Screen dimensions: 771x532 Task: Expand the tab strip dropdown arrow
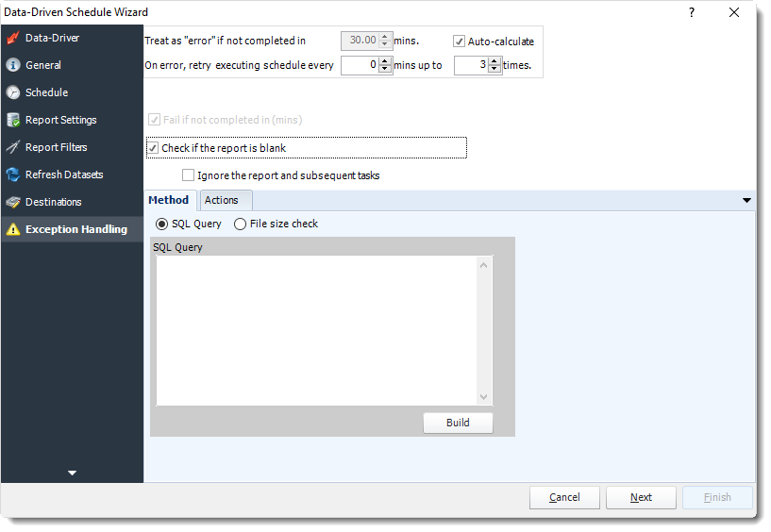pos(746,200)
